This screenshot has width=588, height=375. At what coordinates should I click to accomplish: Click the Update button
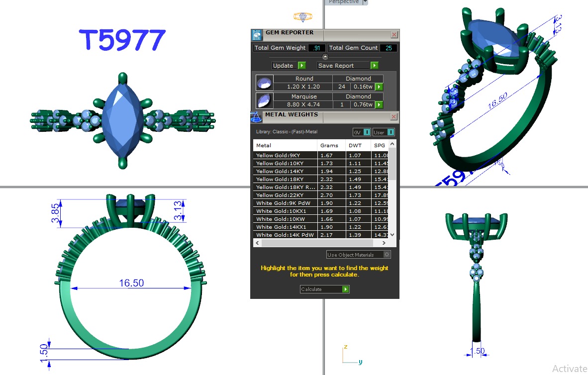[286, 65]
